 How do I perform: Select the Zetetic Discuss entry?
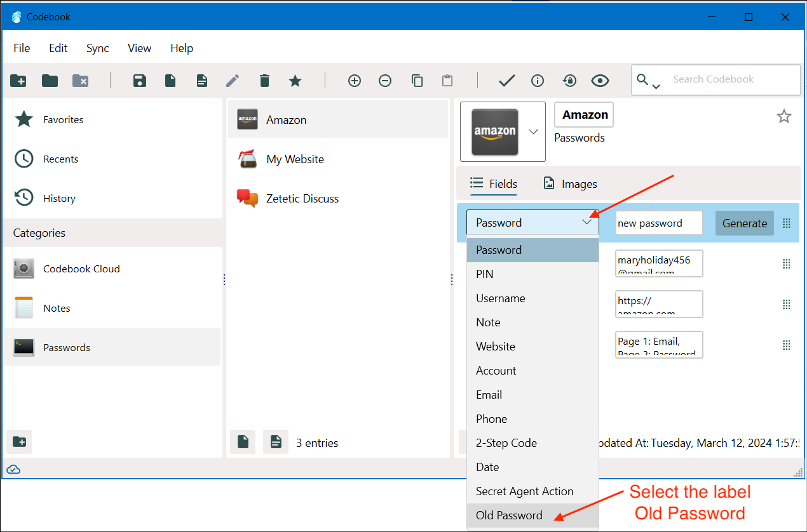point(338,198)
